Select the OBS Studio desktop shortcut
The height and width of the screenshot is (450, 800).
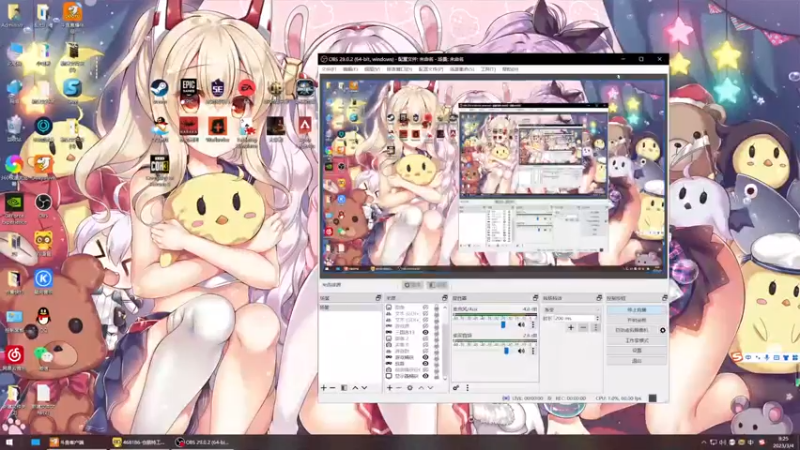point(43,205)
